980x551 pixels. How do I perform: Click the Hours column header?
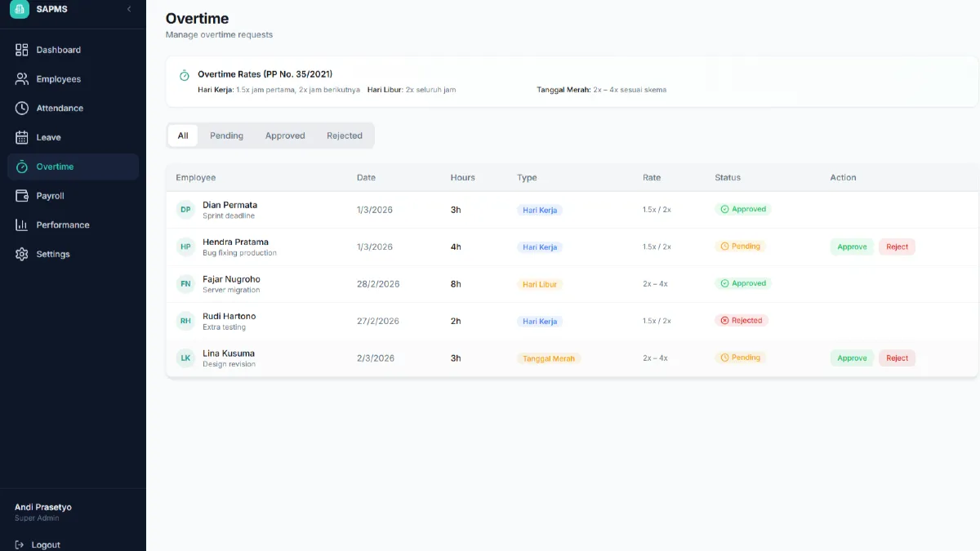(x=463, y=177)
